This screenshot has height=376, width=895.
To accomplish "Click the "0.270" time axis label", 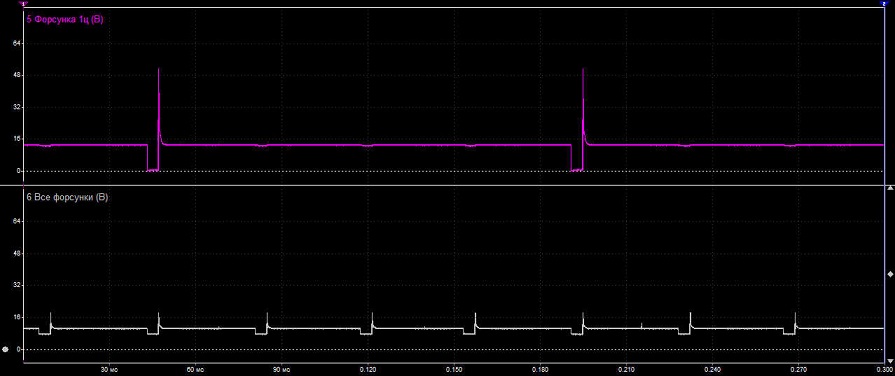I will point(799,370).
